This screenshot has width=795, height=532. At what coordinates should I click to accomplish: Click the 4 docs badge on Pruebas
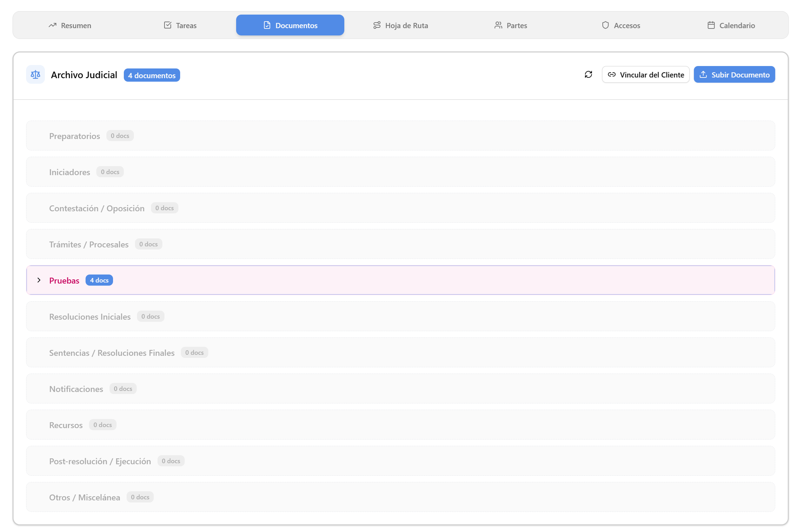(99, 280)
